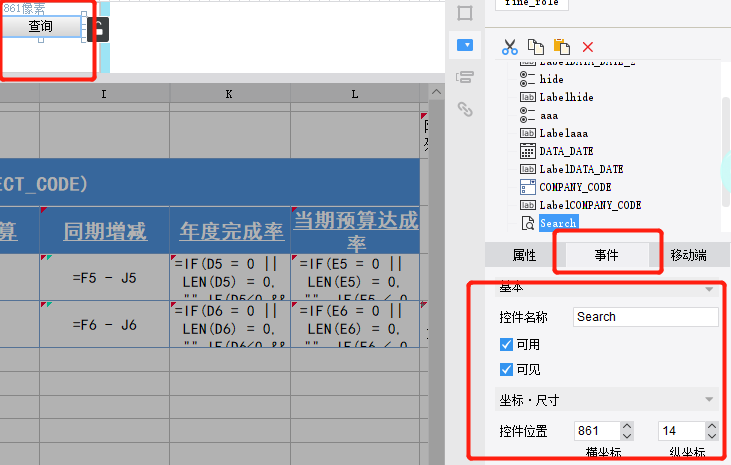This screenshot has width=731, height=465.
Task: Decrease 纵坐标 value with down arrow
Action: coord(711,436)
